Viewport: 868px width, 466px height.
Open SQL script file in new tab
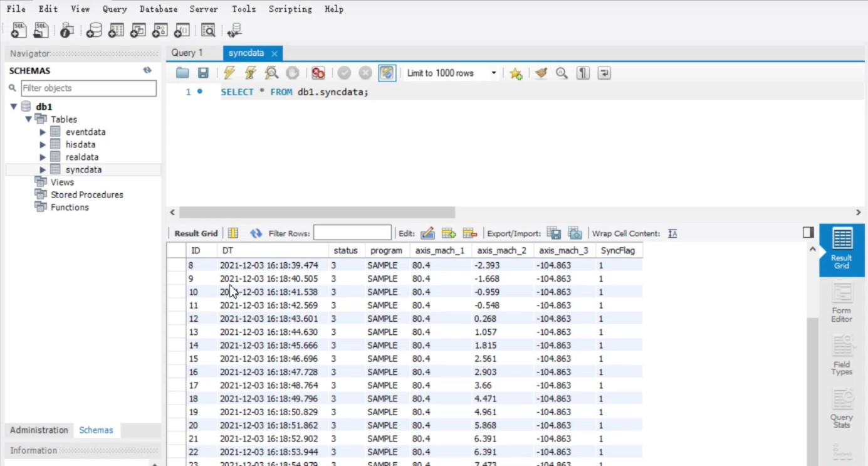pyautogui.click(x=41, y=29)
